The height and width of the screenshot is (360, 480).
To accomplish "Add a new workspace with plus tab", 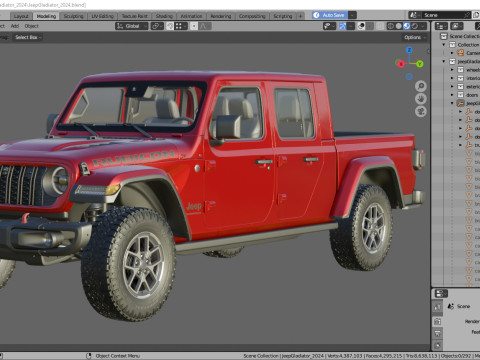I will [300, 16].
